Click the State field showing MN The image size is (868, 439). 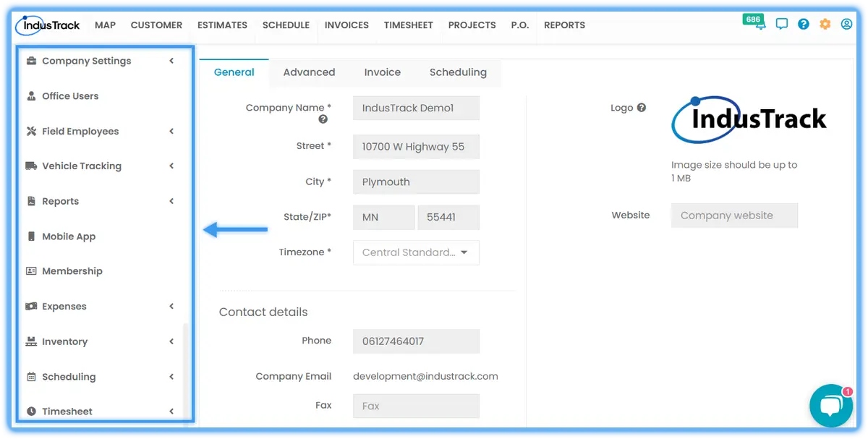click(x=383, y=217)
